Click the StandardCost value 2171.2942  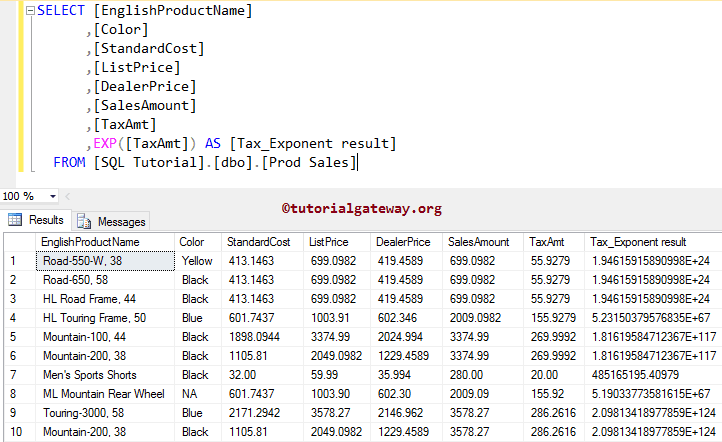coord(262,413)
